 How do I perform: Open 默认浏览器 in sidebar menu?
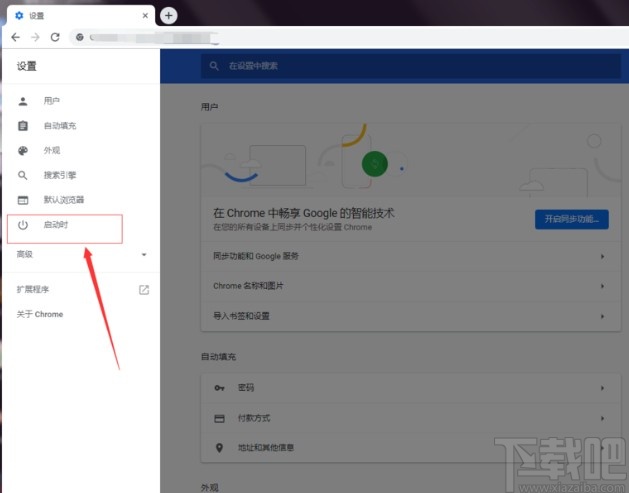tap(64, 199)
